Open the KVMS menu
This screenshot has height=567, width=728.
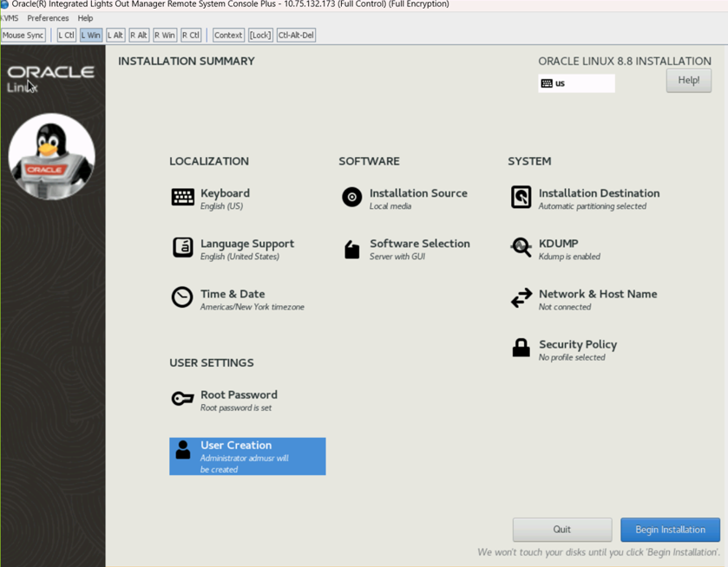click(10, 18)
